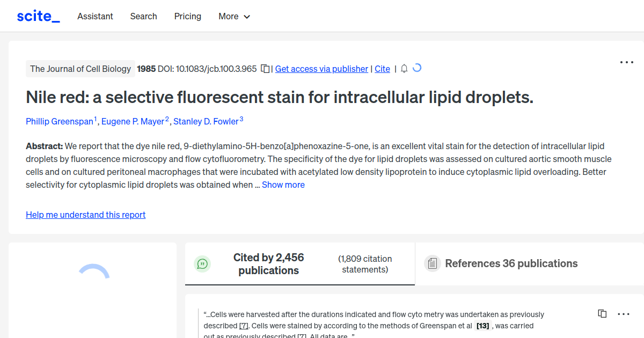Toggle the Show more abstract text

[283, 185]
